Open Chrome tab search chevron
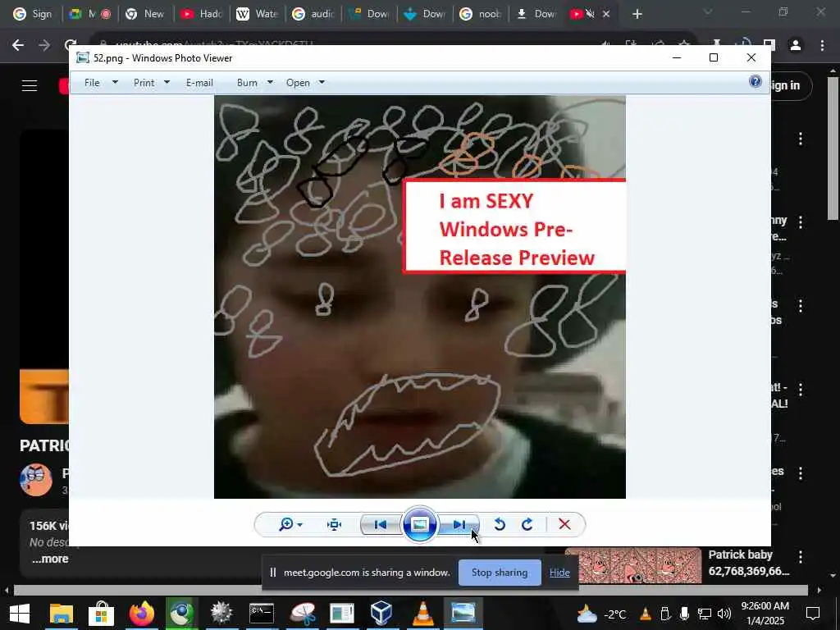 pyautogui.click(x=708, y=11)
